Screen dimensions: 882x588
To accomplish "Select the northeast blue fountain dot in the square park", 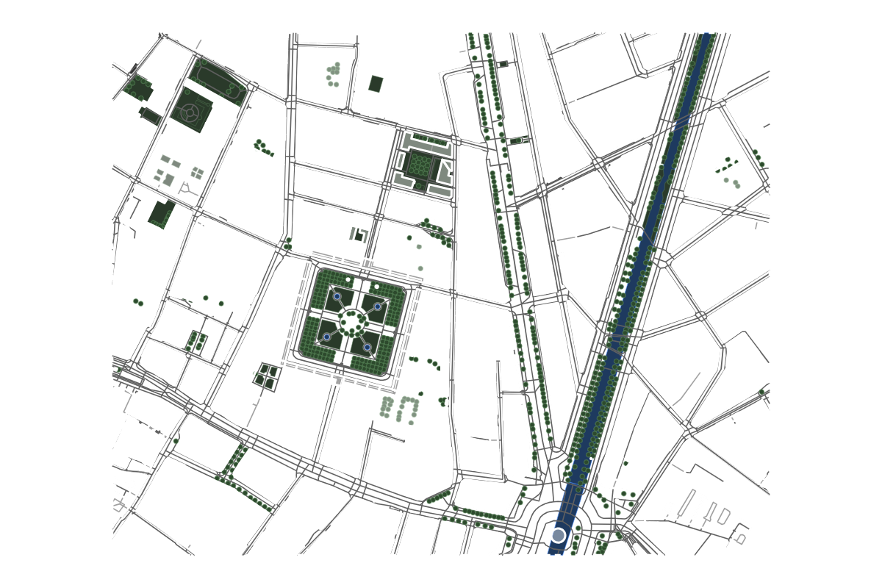I will click(378, 306).
